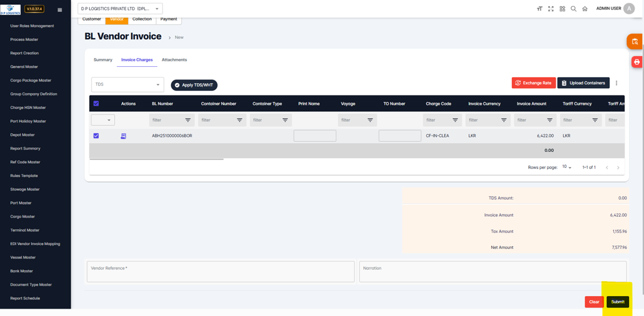The height and width of the screenshot is (316, 644).
Task: Open the company selector dropdown
Action: click(x=120, y=9)
